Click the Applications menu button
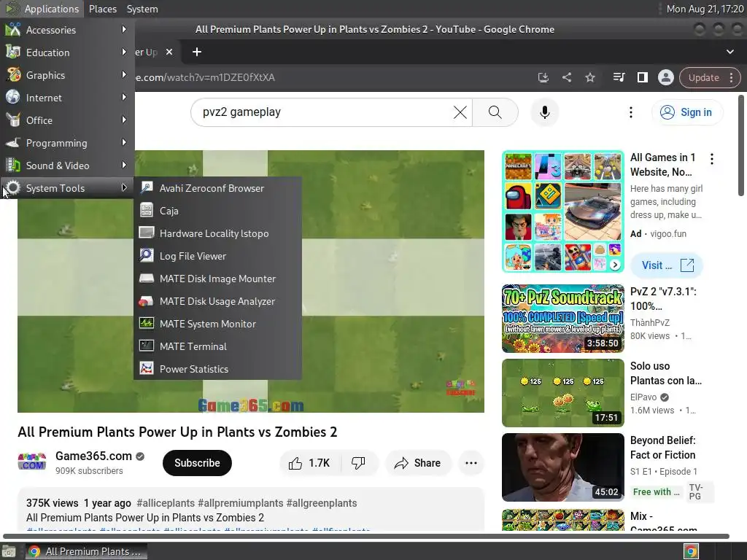 (x=42, y=9)
